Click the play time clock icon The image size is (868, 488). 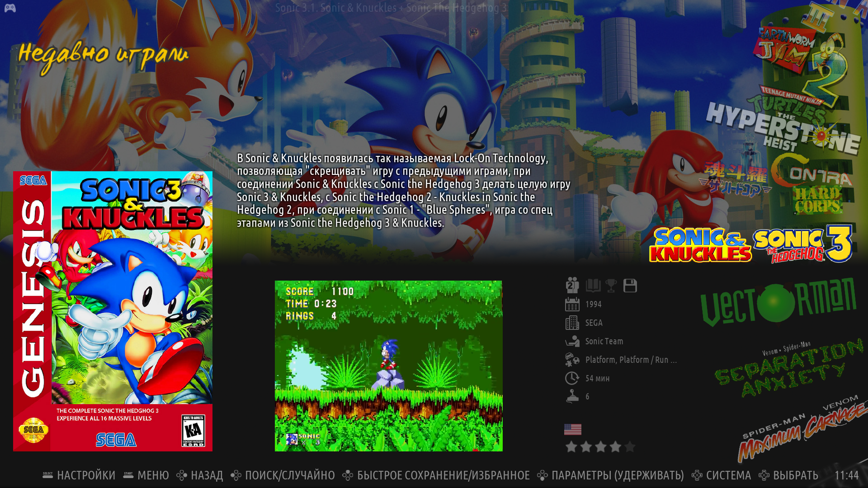[x=572, y=378]
